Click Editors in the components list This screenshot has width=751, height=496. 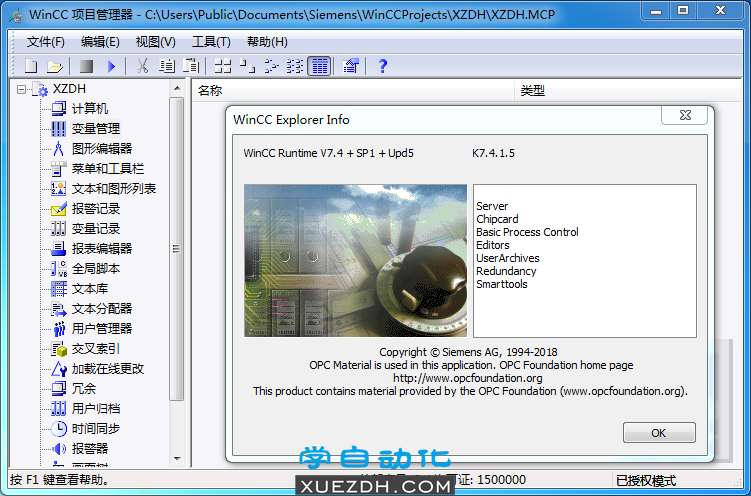(493, 245)
